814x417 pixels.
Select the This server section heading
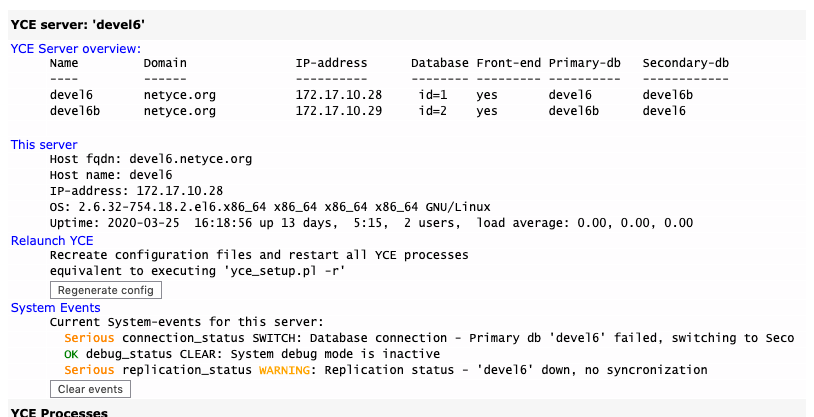pos(43,145)
